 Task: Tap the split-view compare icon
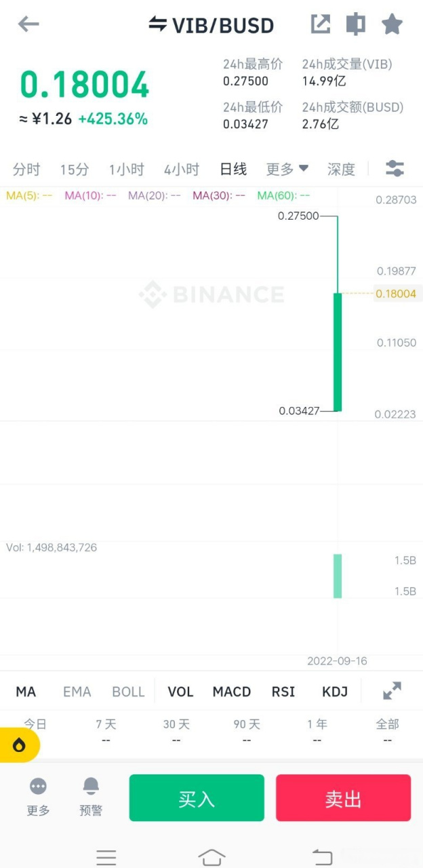tap(355, 24)
